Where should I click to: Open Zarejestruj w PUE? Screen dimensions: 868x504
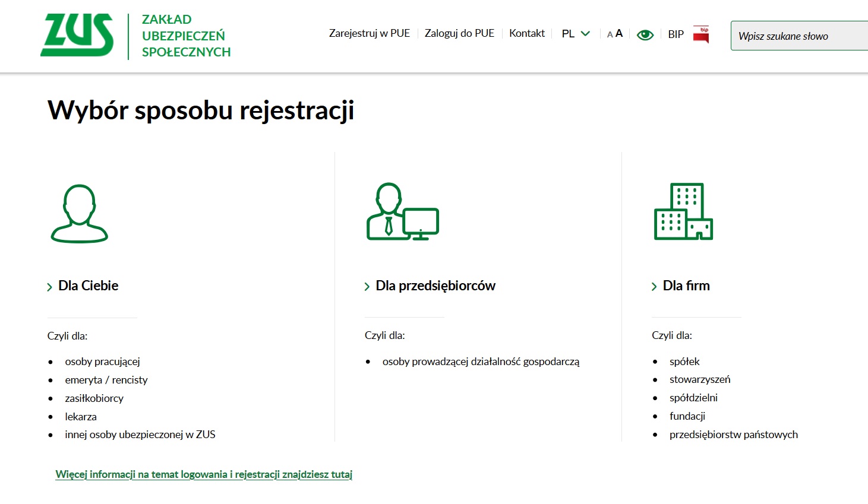point(370,33)
